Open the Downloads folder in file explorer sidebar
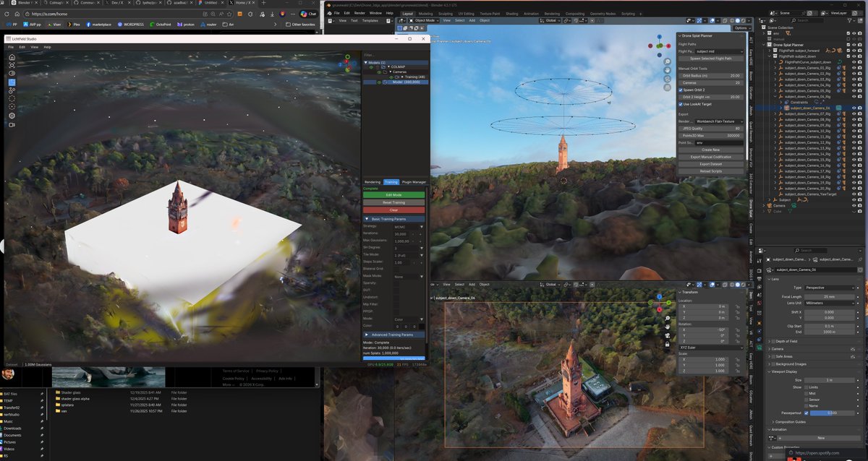 [12, 428]
